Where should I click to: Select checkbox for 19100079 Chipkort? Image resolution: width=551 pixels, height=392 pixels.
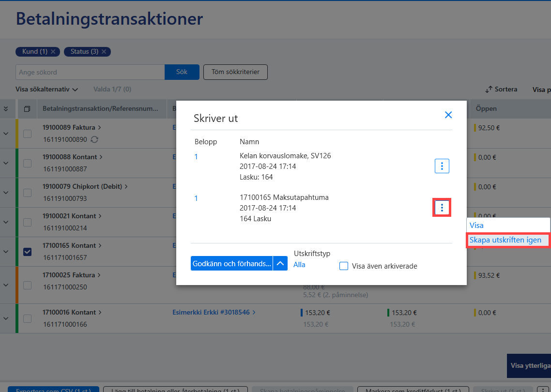coord(28,193)
